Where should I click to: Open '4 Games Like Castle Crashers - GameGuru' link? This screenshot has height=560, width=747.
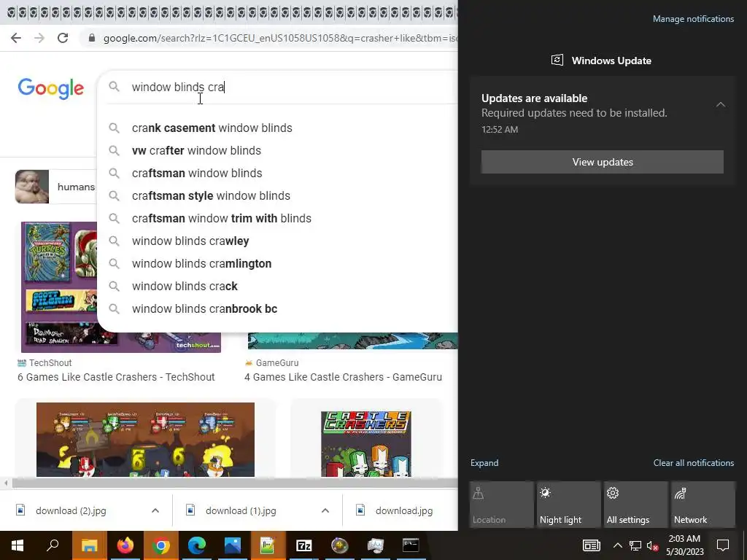[343, 377]
